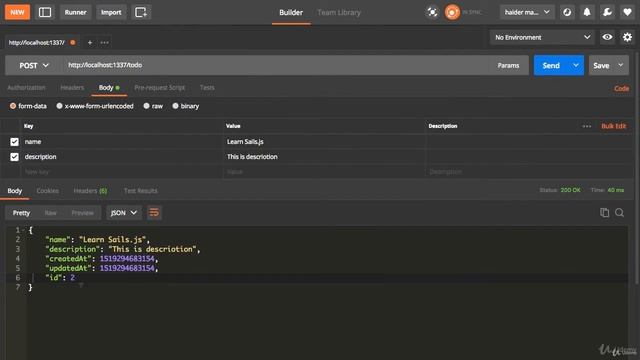Open the JSON format dropdown

(x=124, y=213)
